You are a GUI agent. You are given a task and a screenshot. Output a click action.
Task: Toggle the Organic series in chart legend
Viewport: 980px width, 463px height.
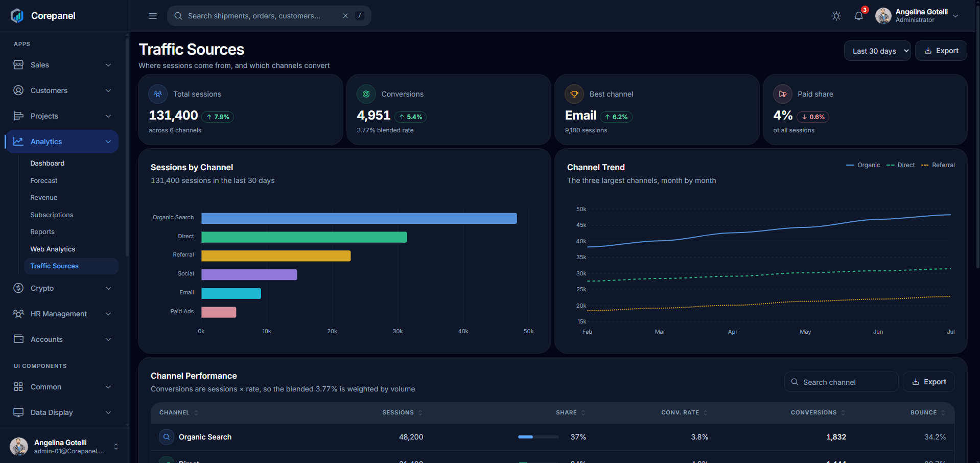[x=863, y=165]
